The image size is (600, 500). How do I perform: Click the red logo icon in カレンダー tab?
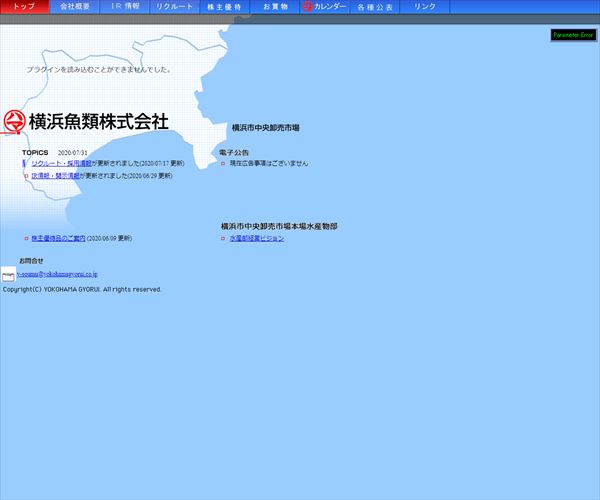click(x=308, y=7)
